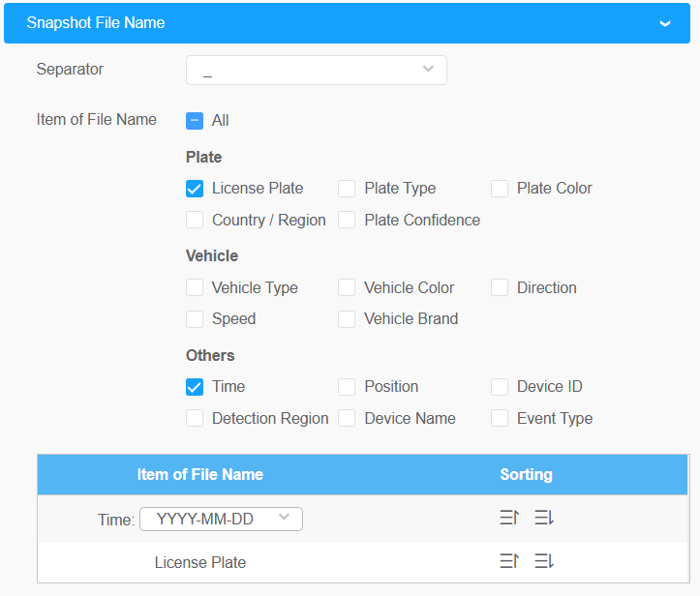Enable the Device Name checkbox
This screenshot has height=596, width=700.
pyautogui.click(x=347, y=418)
